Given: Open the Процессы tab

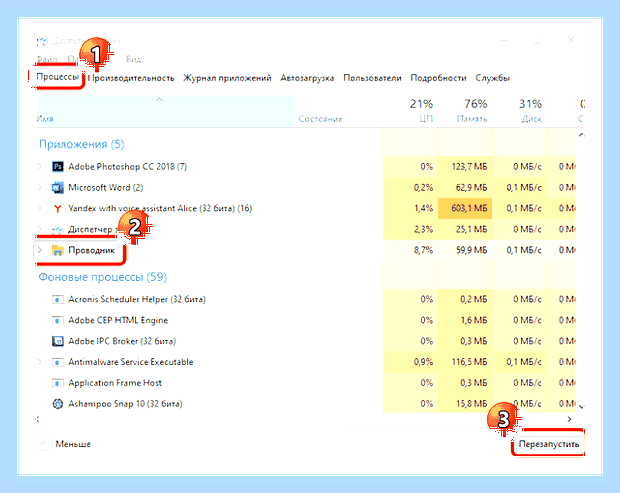Looking at the screenshot, I should click(x=57, y=77).
